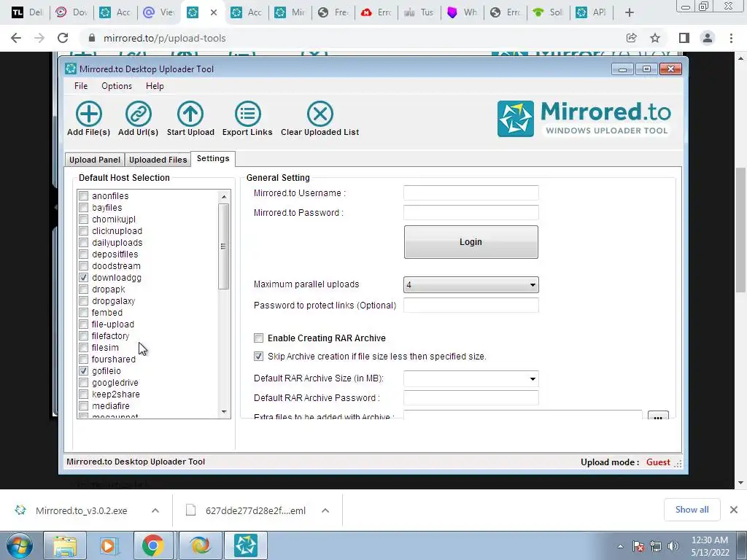Open a new browser tab
Image resolution: width=747 pixels, height=560 pixels.
click(x=630, y=12)
